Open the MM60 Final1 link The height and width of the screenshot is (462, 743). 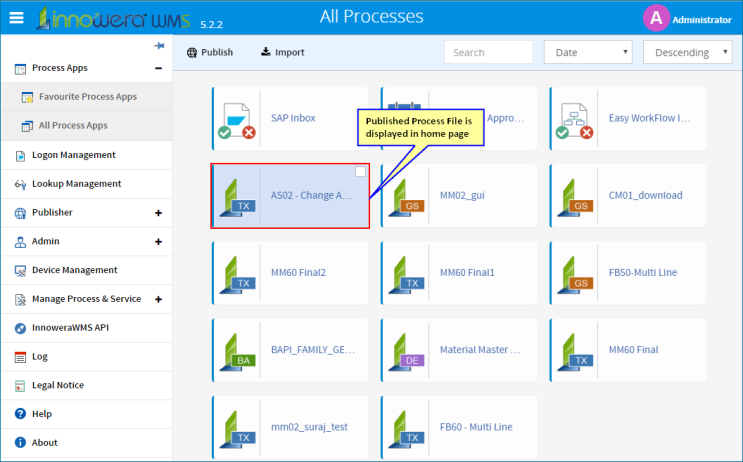pyautogui.click(x=467, y=272)
